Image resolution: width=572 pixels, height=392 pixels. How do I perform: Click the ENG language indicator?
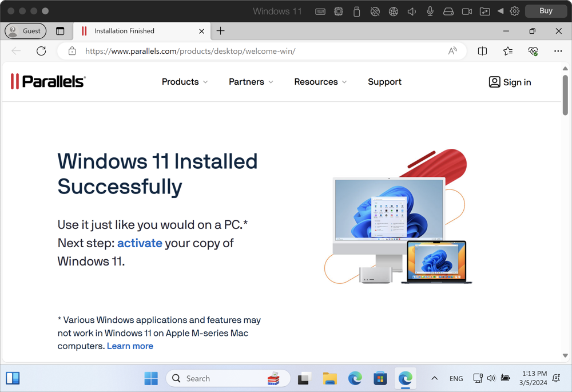pyautogui.click(x=456, y=378)
